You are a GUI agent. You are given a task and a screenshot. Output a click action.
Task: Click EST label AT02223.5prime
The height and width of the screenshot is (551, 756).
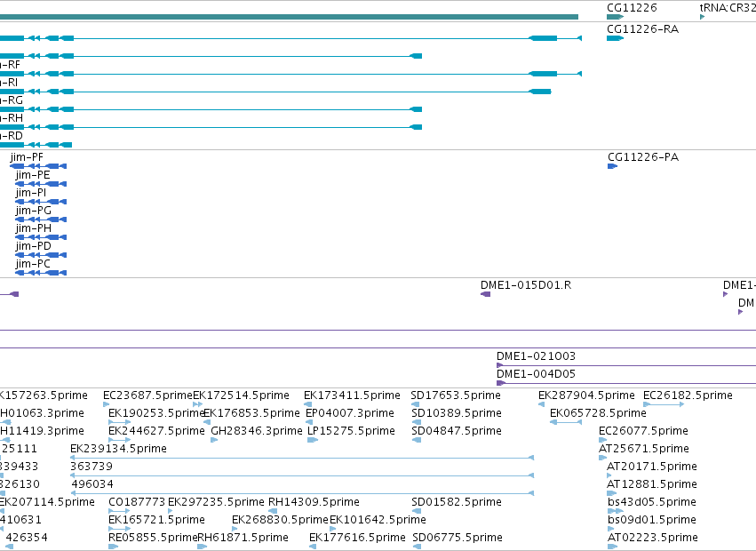[x=653, y=538]
